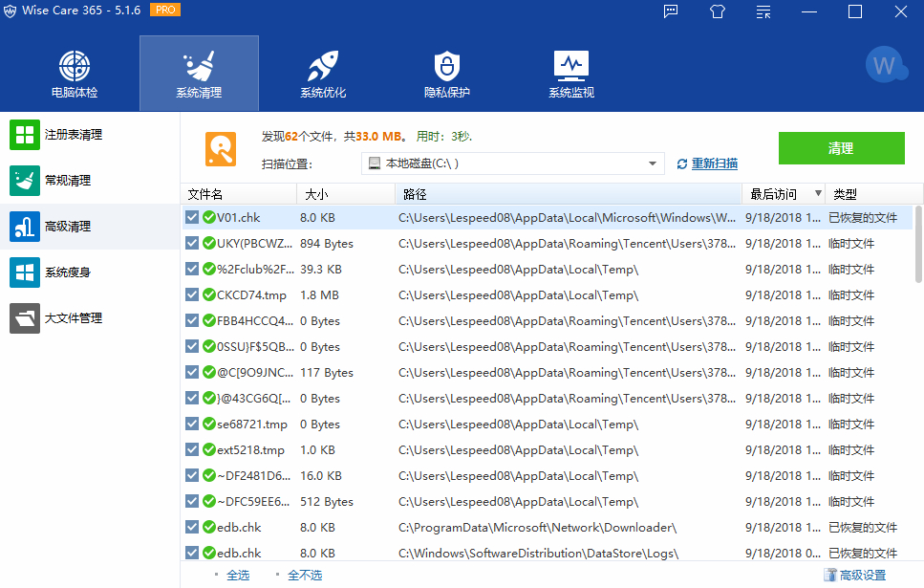
Task: Open 高级设置 advanced settings link
Action: 863,575
